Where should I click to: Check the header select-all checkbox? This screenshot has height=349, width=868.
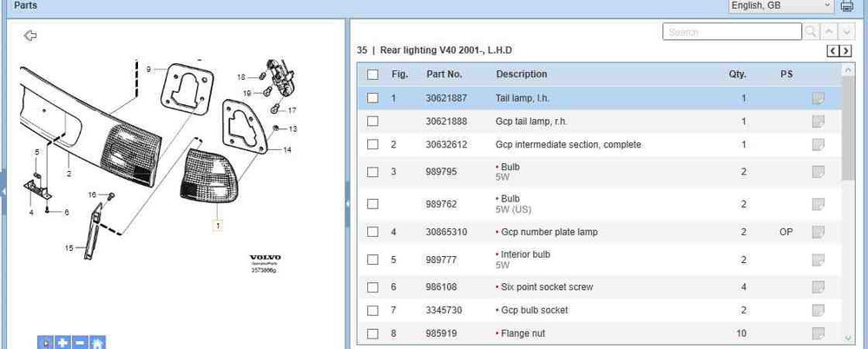click(373, 75)
